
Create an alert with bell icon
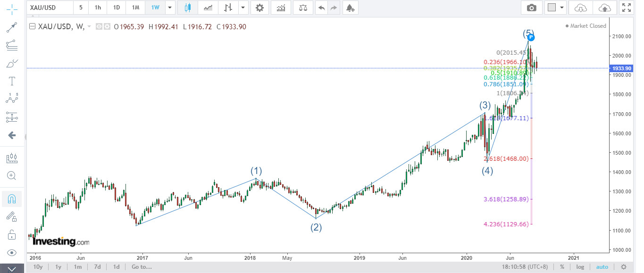[x=349, y=8]
